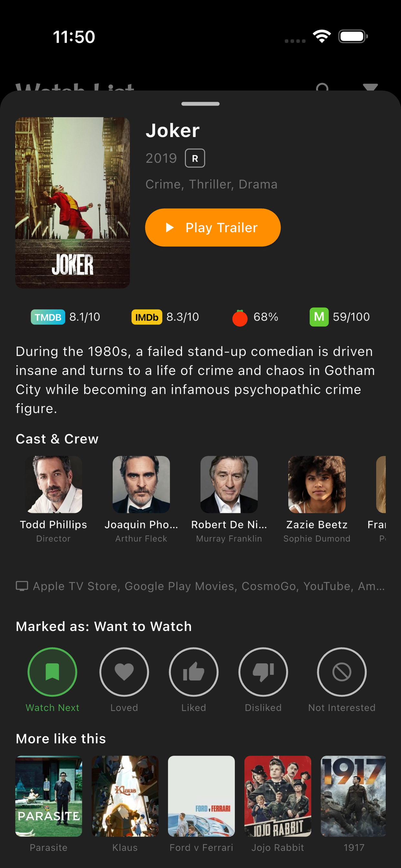The width and height of the screenshot is (401, 868).
Task: Open the Jojo Rabbit recommendation
Action: [x=278, y=796]
